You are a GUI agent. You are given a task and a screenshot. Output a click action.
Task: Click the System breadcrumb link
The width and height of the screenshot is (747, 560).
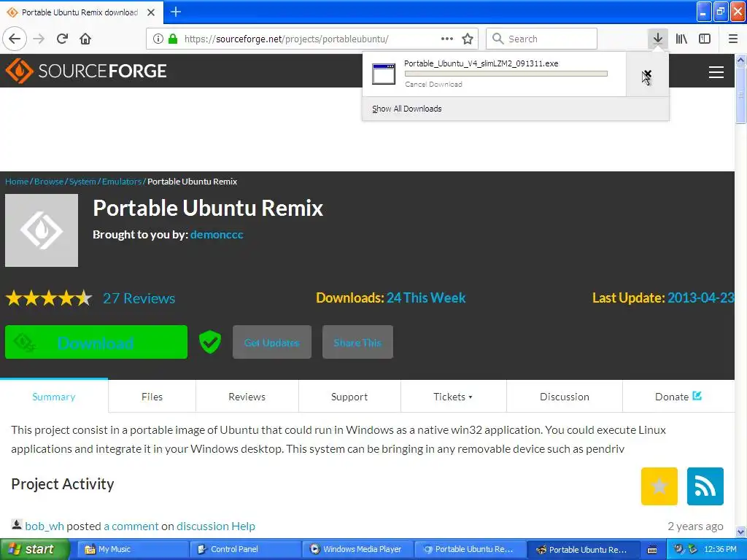tap(82, 182)
